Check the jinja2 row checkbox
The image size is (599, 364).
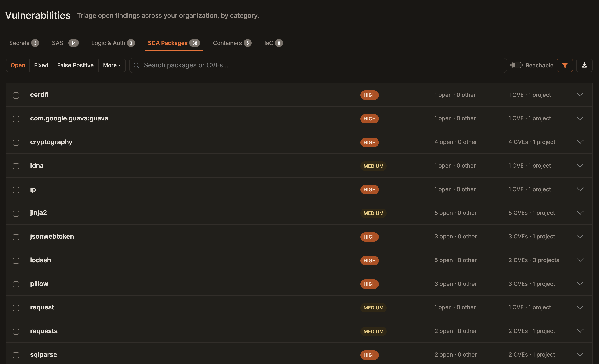pyautogui.click(x=16, y=213)
